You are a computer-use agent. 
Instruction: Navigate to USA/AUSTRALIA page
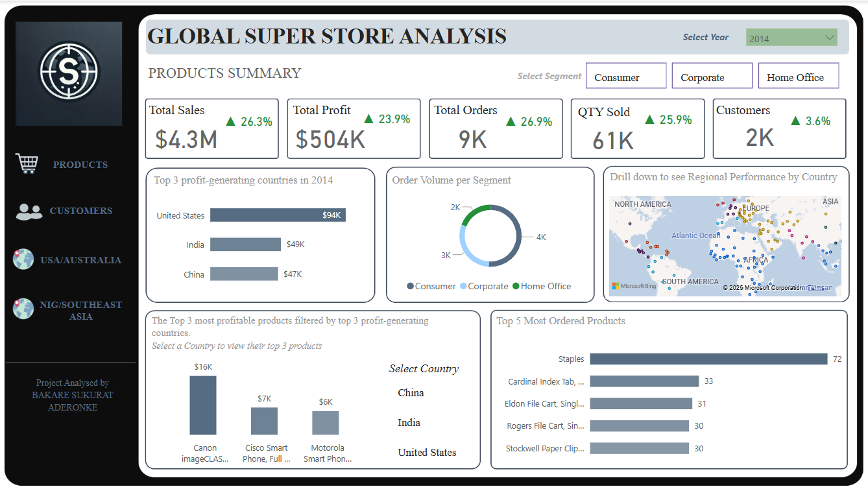point(80,260)
